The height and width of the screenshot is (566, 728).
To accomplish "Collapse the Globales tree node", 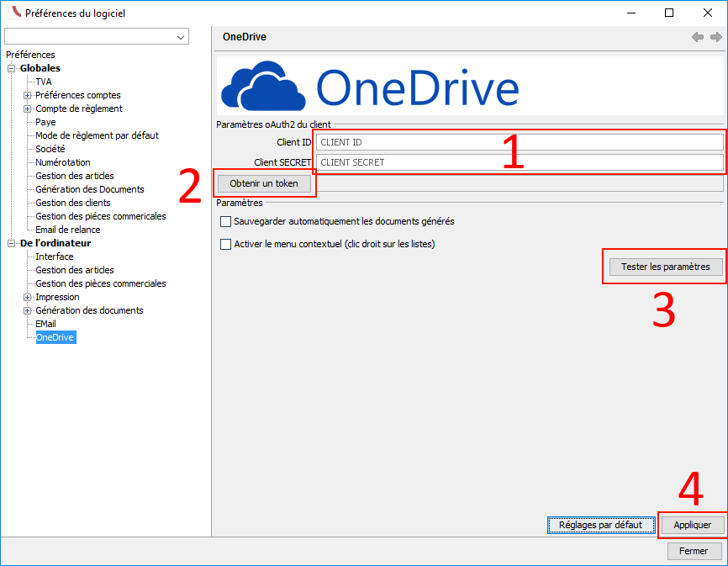I will tap(11, 68).
